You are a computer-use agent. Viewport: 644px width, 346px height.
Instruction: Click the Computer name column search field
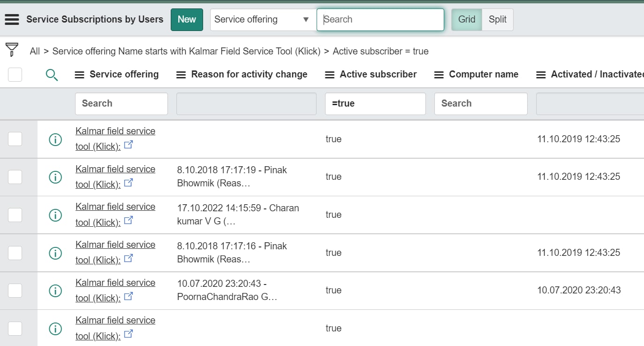(x=481, y=104)
